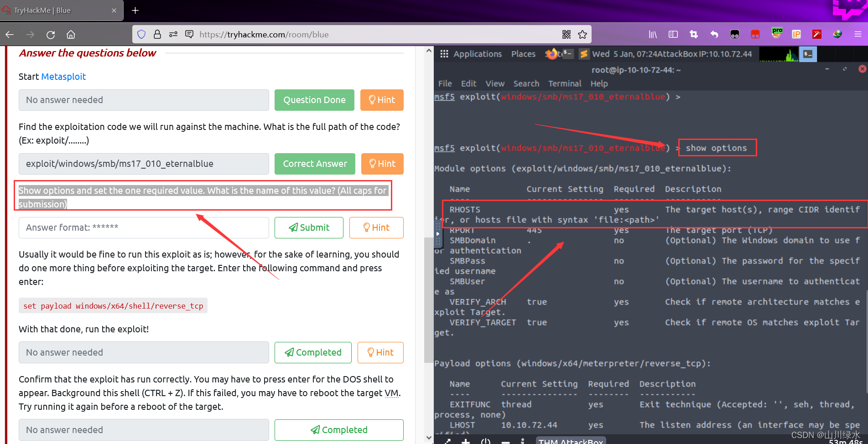
Task: Add time with AttackBox plus icon
Action: tap(466, 441)
